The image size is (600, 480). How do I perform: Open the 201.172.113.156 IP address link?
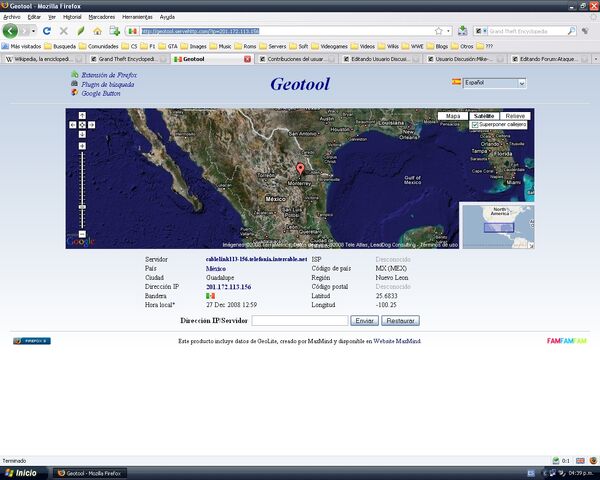228,287
